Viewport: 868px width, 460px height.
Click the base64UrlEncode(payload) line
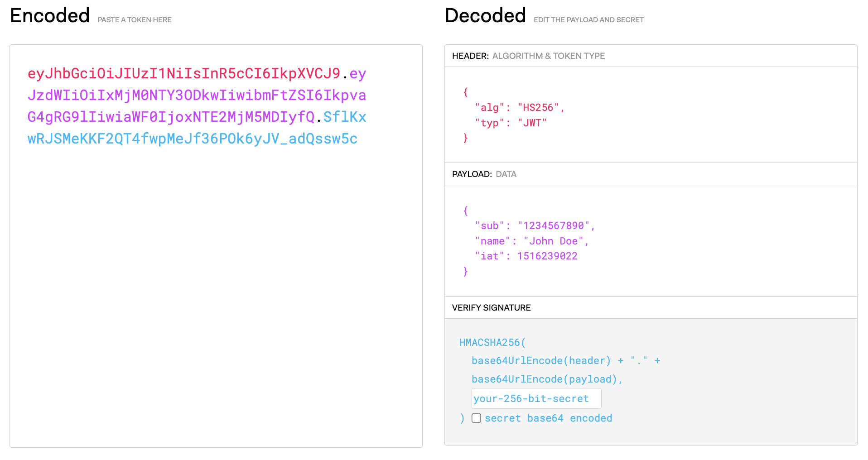click(547, 379)
